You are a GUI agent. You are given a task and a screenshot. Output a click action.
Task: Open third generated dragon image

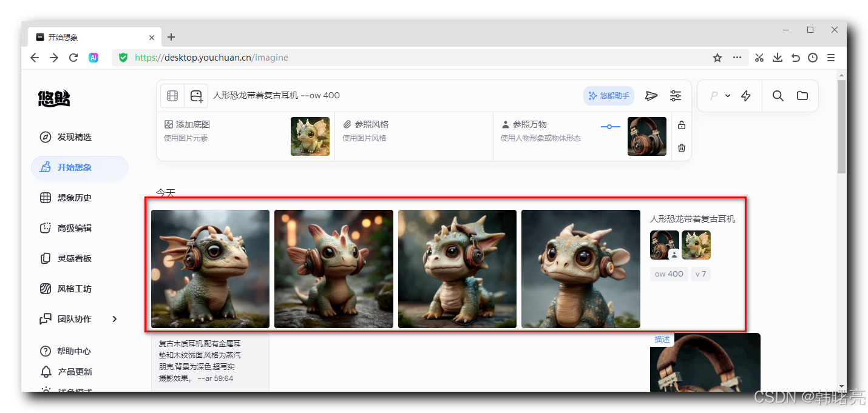457,269
